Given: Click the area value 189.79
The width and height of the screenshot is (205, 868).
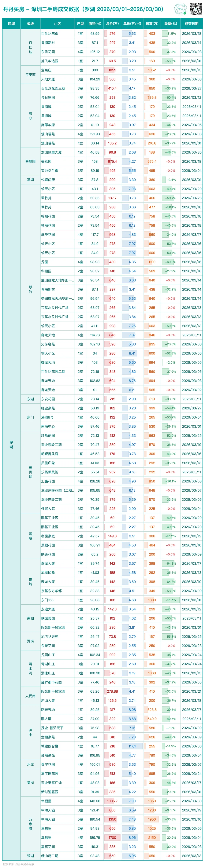Looking at the screenshot, I should (95, 837).
